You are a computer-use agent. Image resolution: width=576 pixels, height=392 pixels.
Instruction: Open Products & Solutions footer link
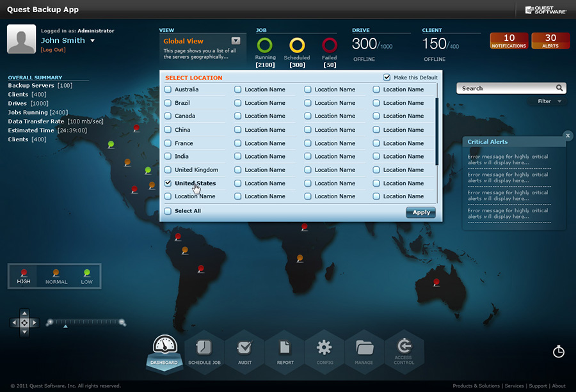tap(476, 386)
